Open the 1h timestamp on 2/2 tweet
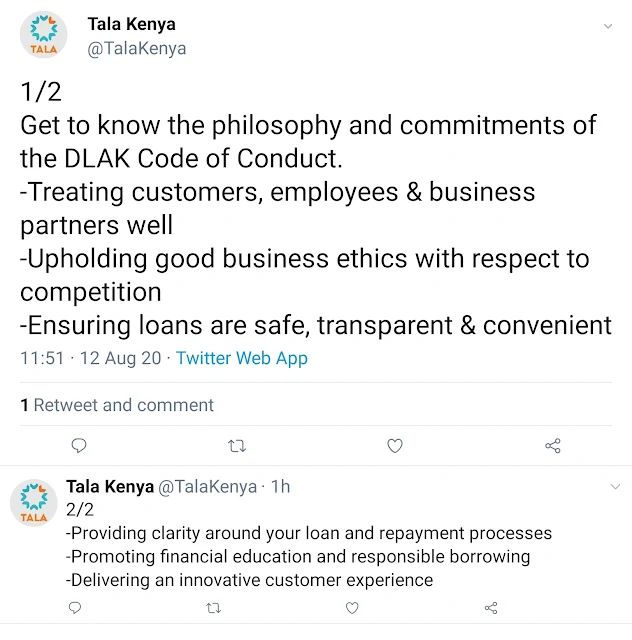 (x=280, y=487)
